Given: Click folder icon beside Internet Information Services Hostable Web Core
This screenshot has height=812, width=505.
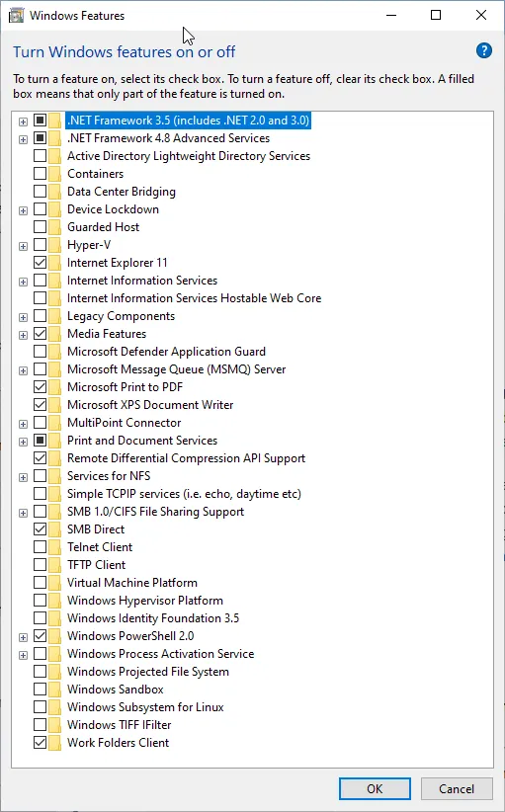Looking at the screenshot, I should [55, 298].
